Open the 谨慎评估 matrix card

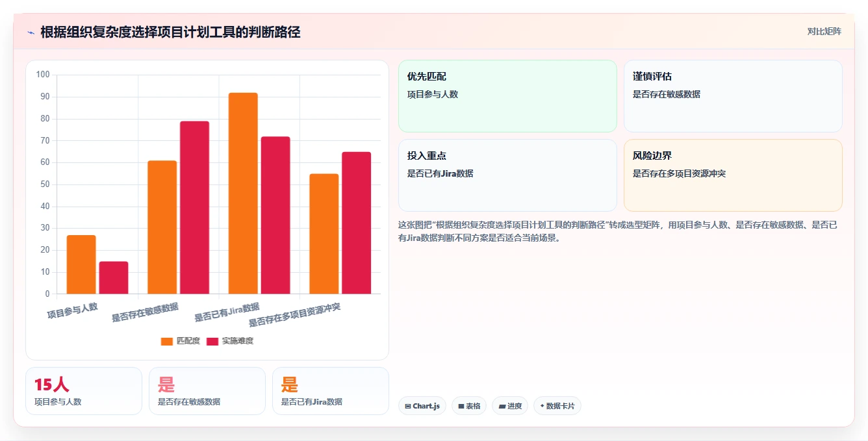(733, 96)
